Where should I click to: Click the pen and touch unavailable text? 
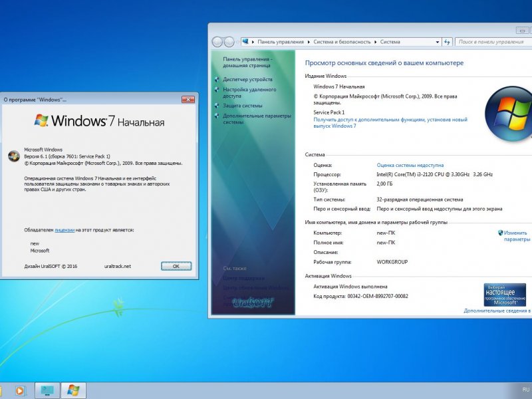point(440,209)
